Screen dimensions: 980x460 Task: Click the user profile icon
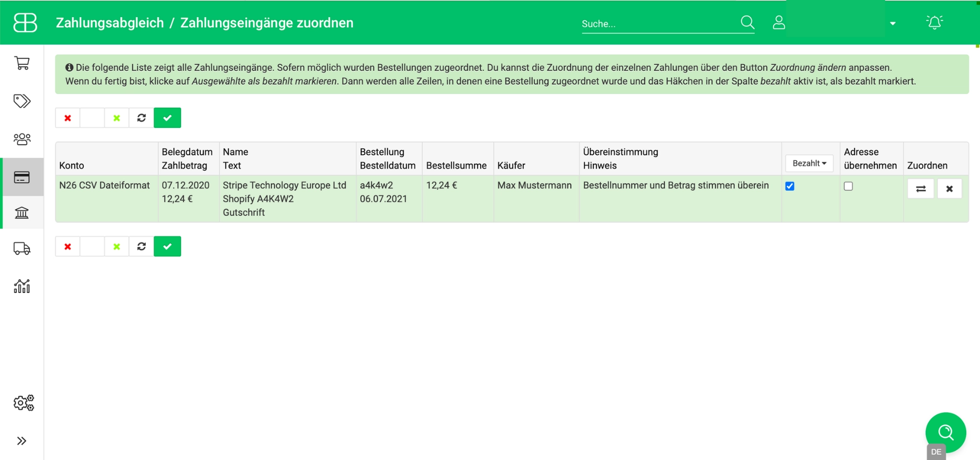(x=779, y=23)
